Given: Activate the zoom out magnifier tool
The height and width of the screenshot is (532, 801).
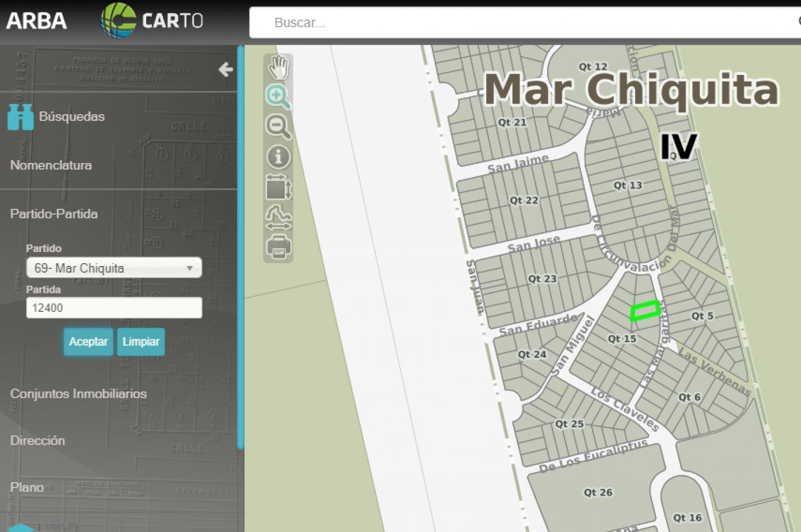Looking at the screenshot, I should coord(278,127).
